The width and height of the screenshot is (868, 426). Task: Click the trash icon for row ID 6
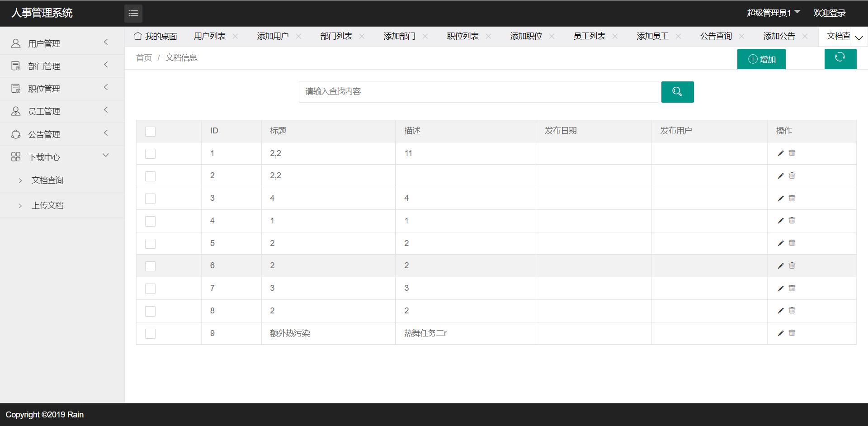(x=792, y=265)
